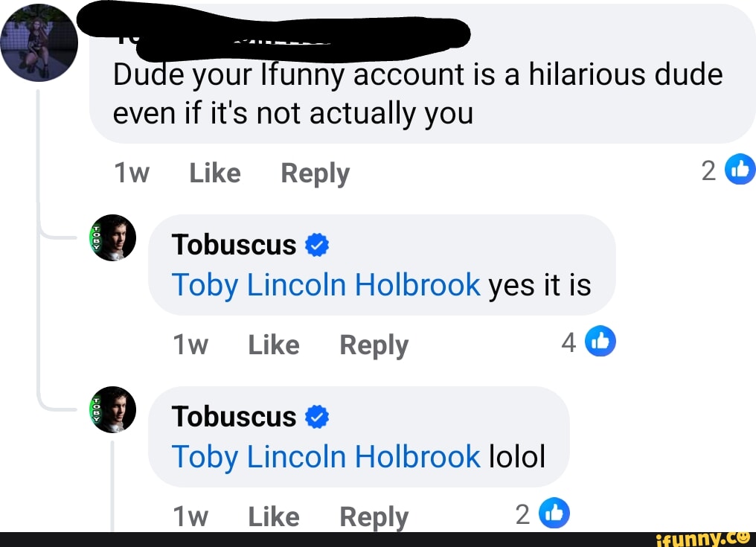Click the thumbs-up reaction on 'yes it is' reply
756x547 pixels.
601,341
